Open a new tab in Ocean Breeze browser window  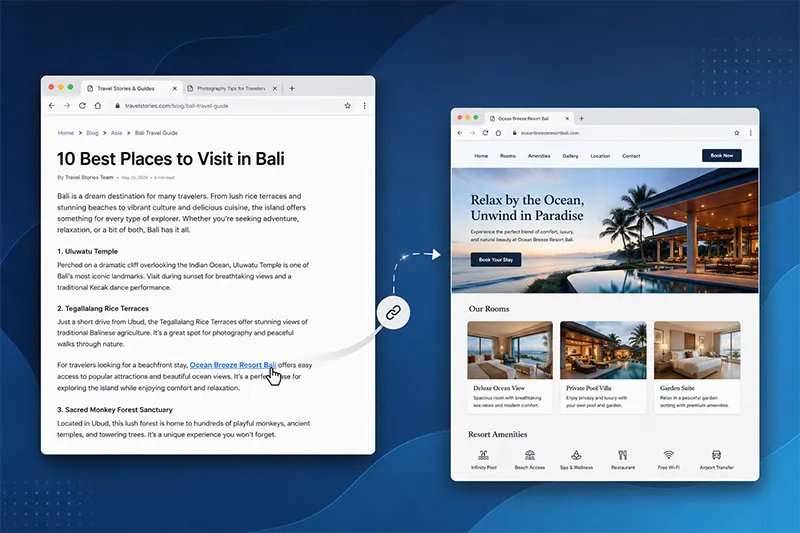[x=581, y=118]
